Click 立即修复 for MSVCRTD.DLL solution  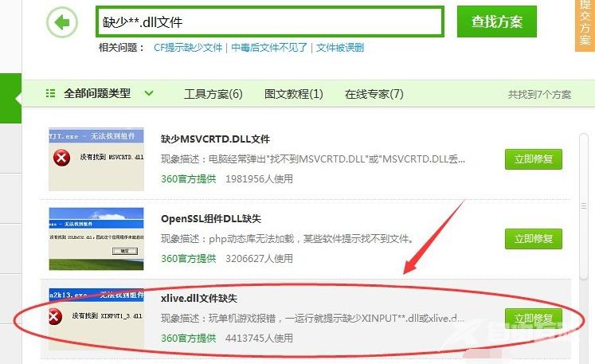pos(534,159)
